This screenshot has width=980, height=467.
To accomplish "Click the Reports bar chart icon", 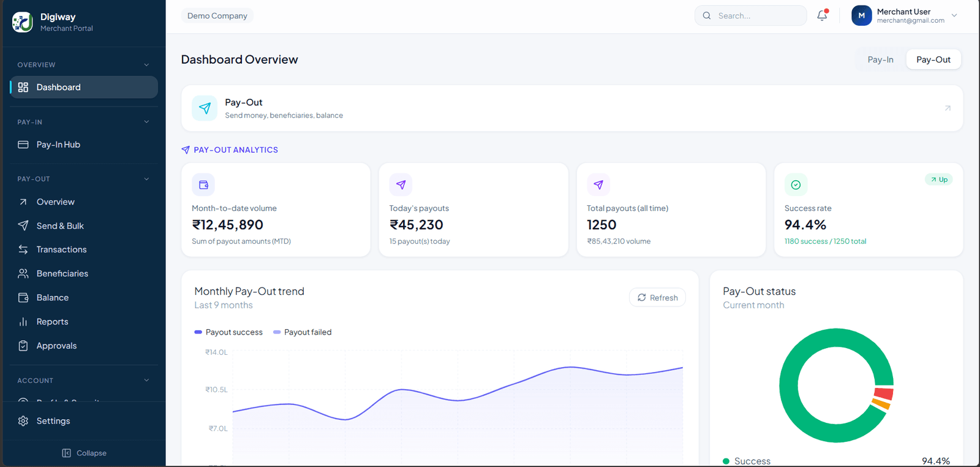I will click(23, 322).
